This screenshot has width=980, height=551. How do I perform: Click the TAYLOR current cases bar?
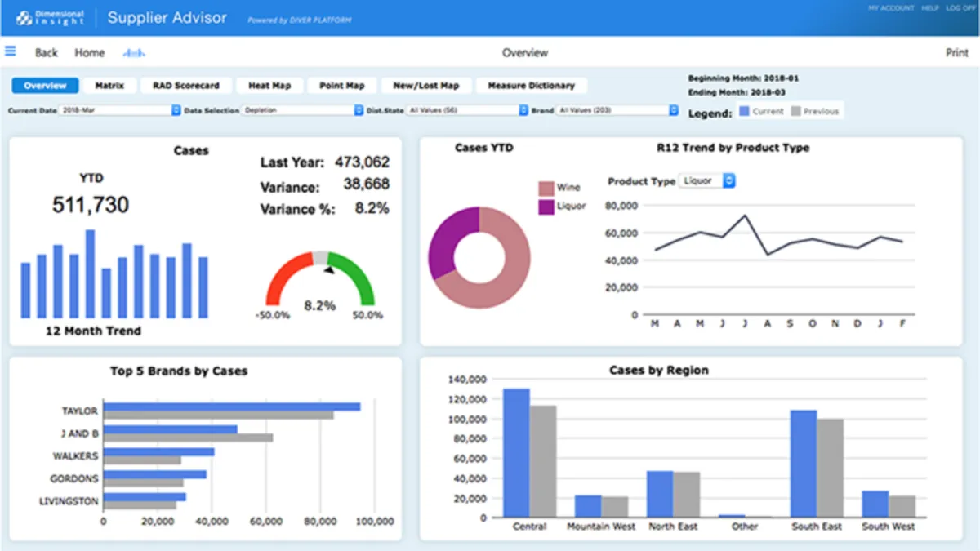(231, 407)
